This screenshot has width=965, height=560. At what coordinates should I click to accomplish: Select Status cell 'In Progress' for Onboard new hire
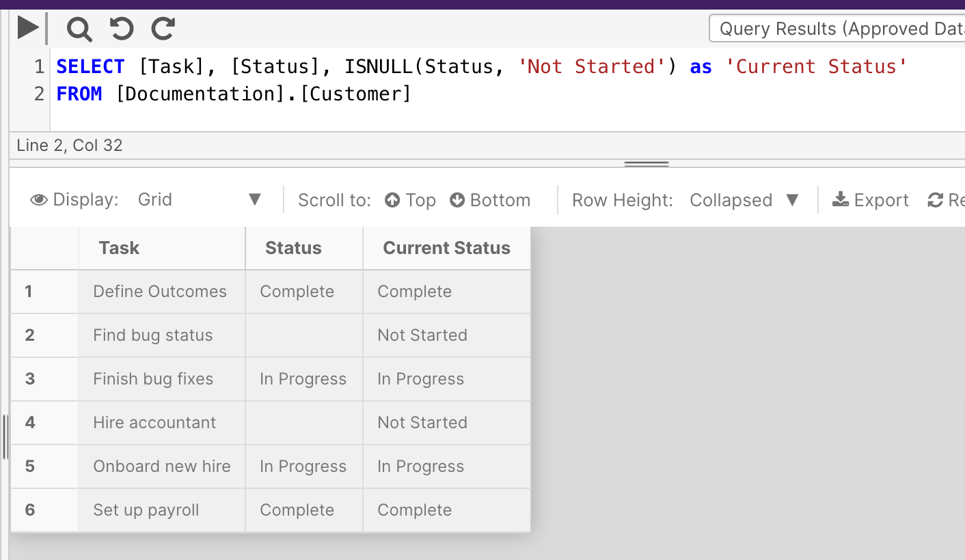304,466
